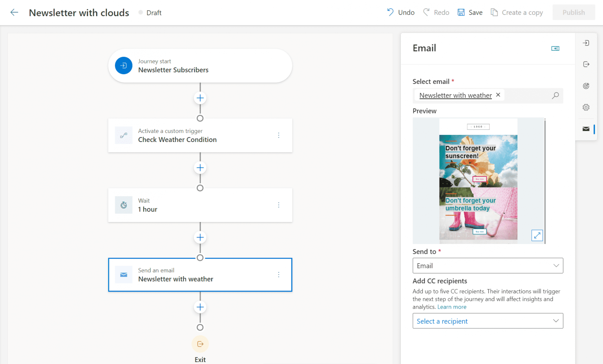Click the Undo icon in the toolbar
Screen dimensions: 603x364
tap(390, 12)
